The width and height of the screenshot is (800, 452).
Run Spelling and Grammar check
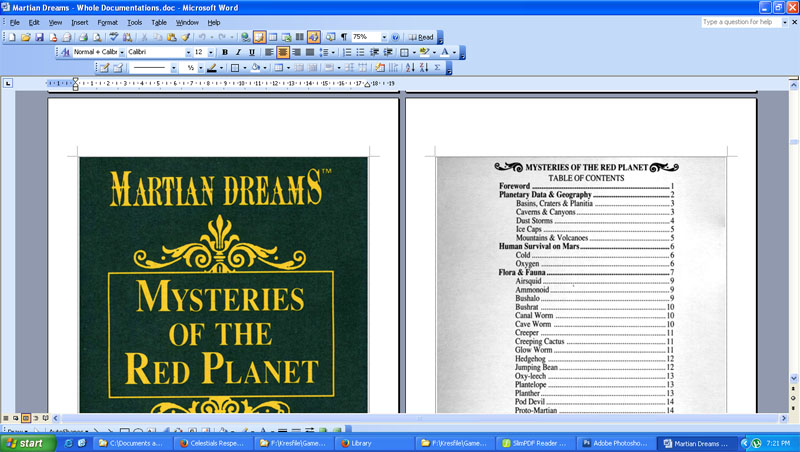[113, 37]
